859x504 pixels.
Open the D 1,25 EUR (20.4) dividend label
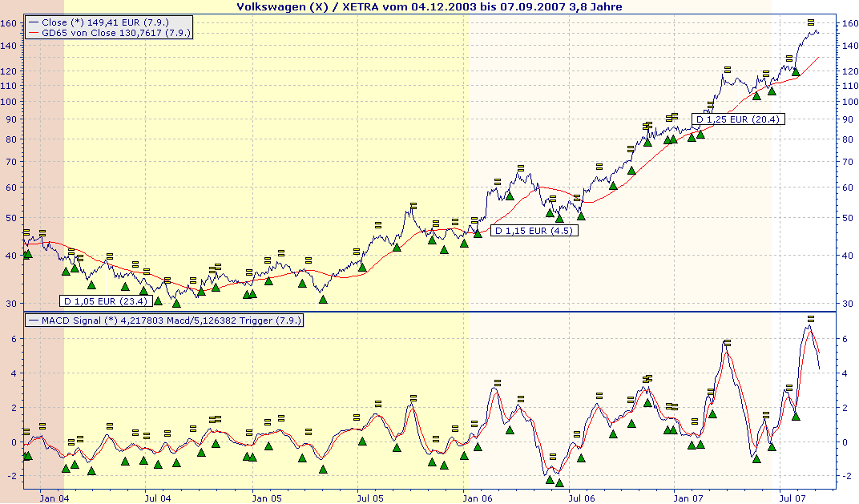tap(739, 119)
